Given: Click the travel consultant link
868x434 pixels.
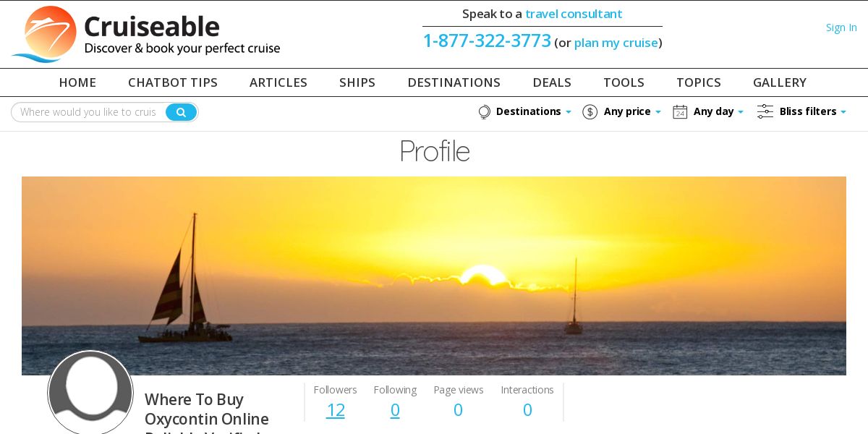Looking at the screenshot, I should coord(574,14).
